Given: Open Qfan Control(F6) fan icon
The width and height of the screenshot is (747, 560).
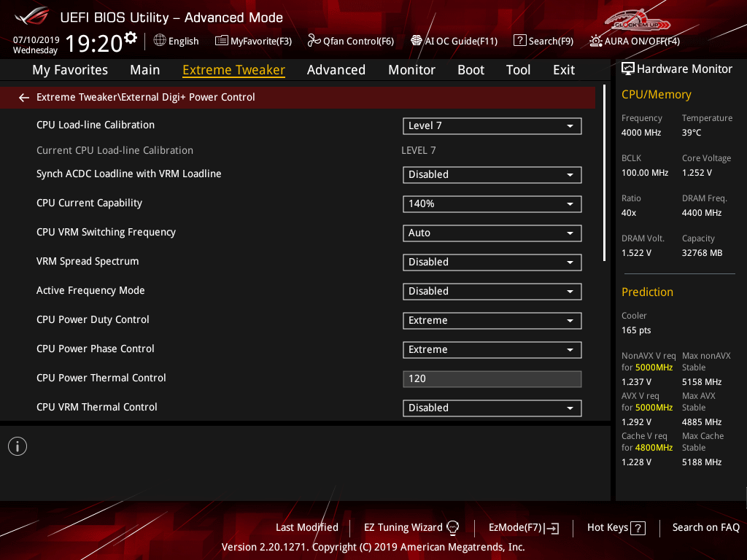Looking at the screenshot, I should tap(314, 41).
